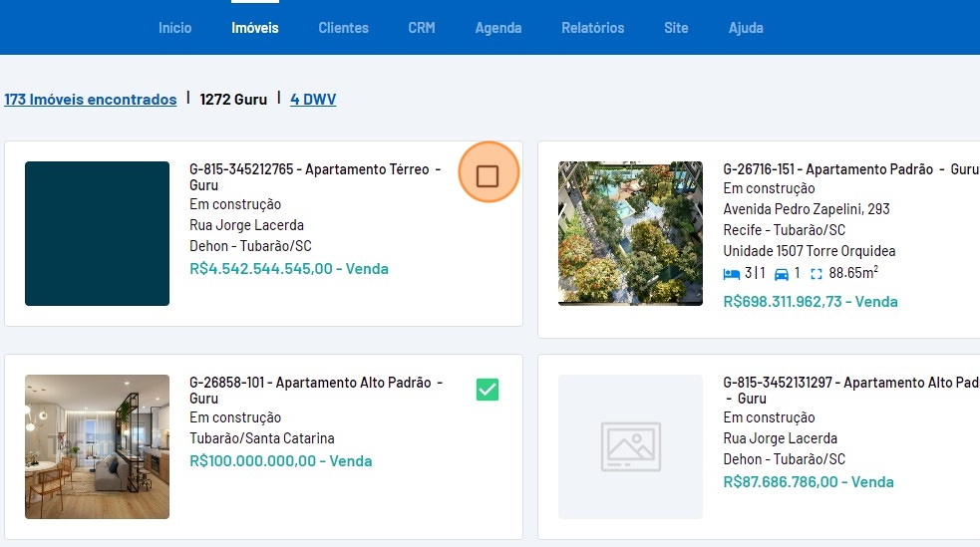The image size is (980, 547).
Task: Open the garden aerial photo thumbnail
Action: click(630, 233)
